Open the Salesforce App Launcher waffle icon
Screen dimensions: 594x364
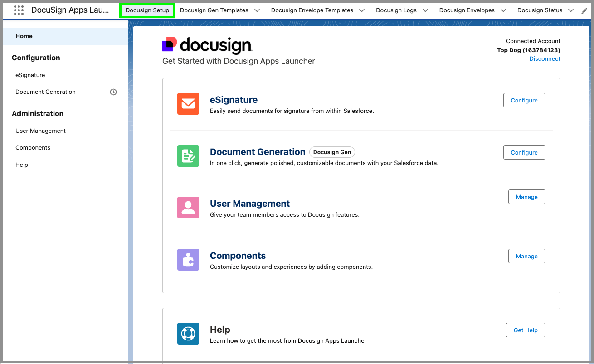click(x=18, y=10)
